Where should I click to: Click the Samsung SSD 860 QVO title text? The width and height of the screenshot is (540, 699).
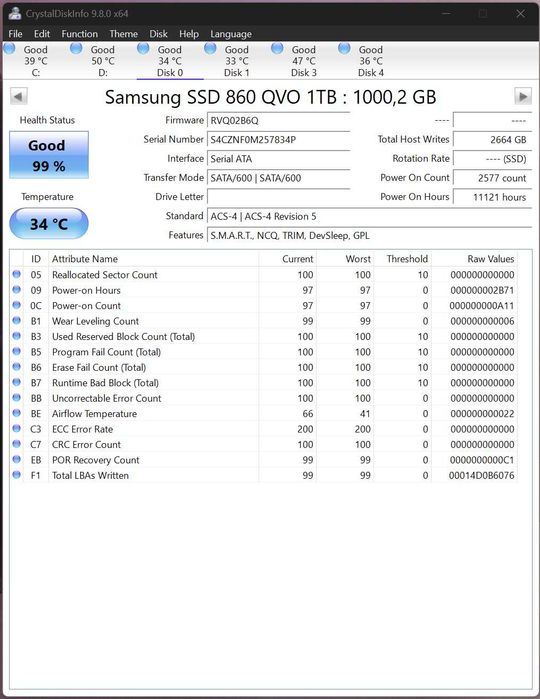270,97
